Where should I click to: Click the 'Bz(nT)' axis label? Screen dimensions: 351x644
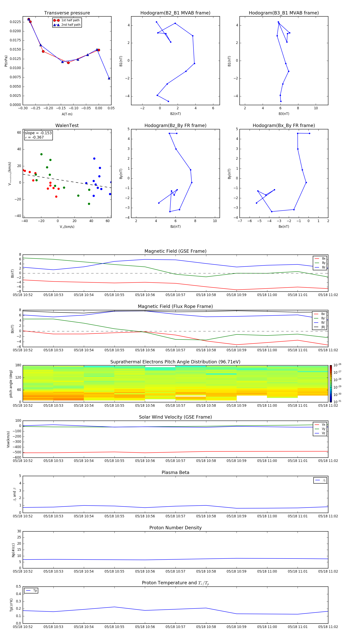point(175,227)
